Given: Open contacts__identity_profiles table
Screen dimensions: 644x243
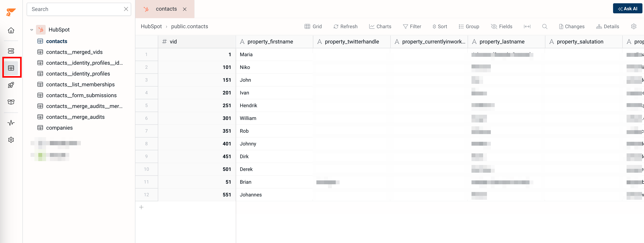Looking at the screenshot, I should (x=78, y=74).
